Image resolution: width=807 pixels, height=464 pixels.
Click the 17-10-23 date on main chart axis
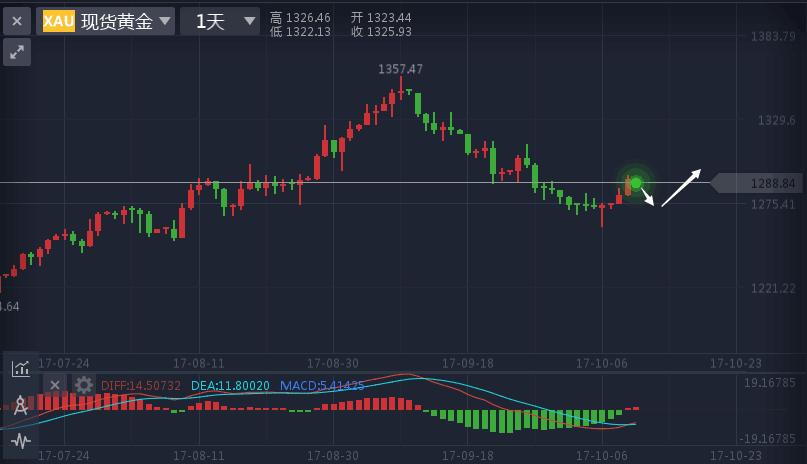[736, 364]
